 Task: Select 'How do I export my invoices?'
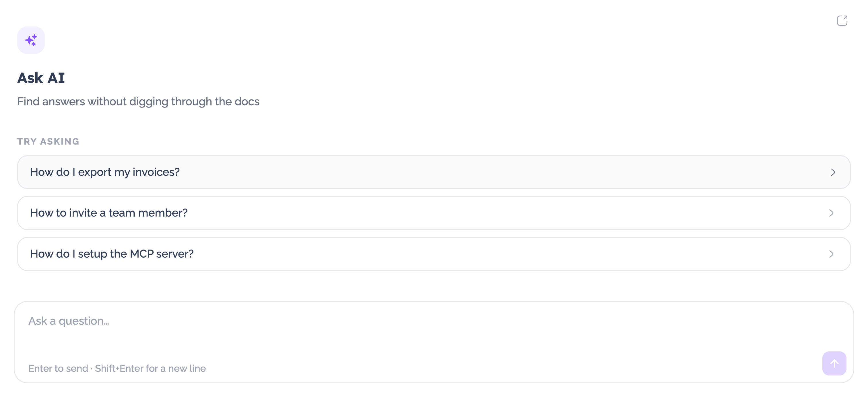[434, 172]
